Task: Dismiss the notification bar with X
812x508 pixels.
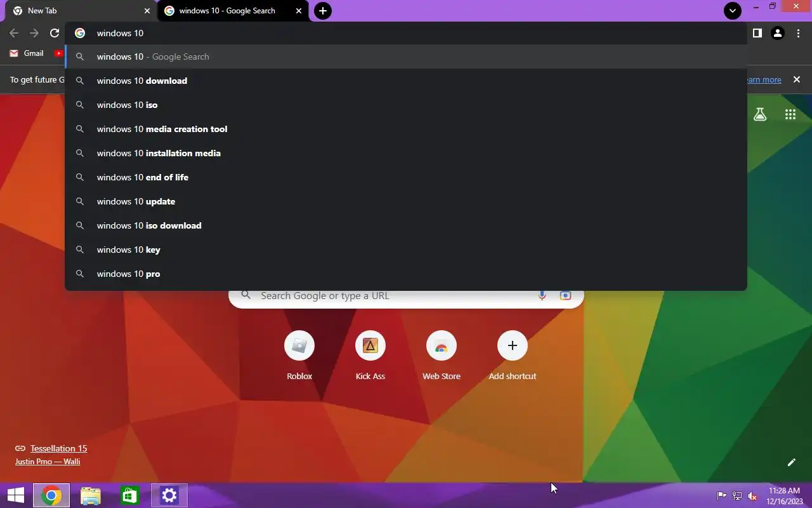Action: pos(797,79)
